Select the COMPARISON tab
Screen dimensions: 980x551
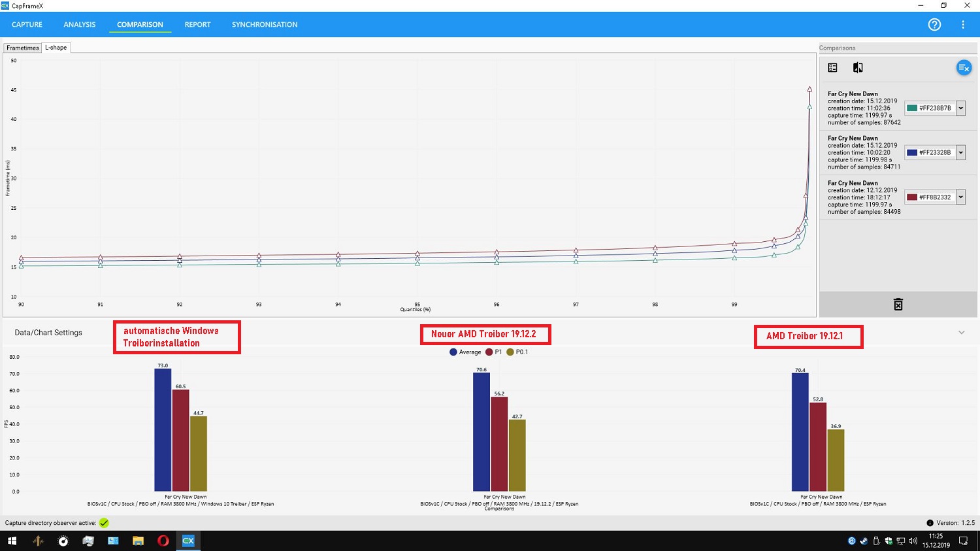[140, 25]
